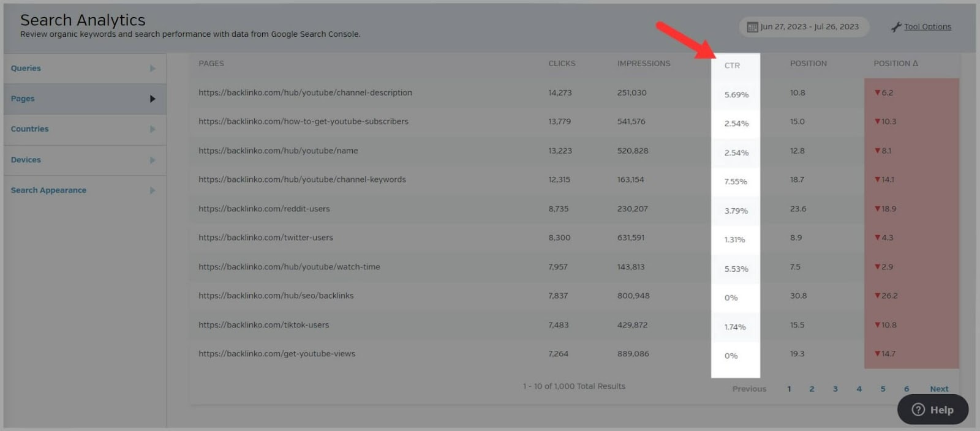Sort table by Clicks column header
Viewport: 980px width, 431px height.
(562, 64)
